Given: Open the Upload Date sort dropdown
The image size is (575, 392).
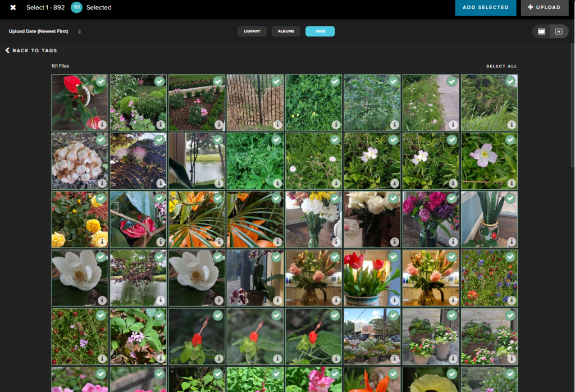Looking at the screenshot, I should click(x=39, y=31).
